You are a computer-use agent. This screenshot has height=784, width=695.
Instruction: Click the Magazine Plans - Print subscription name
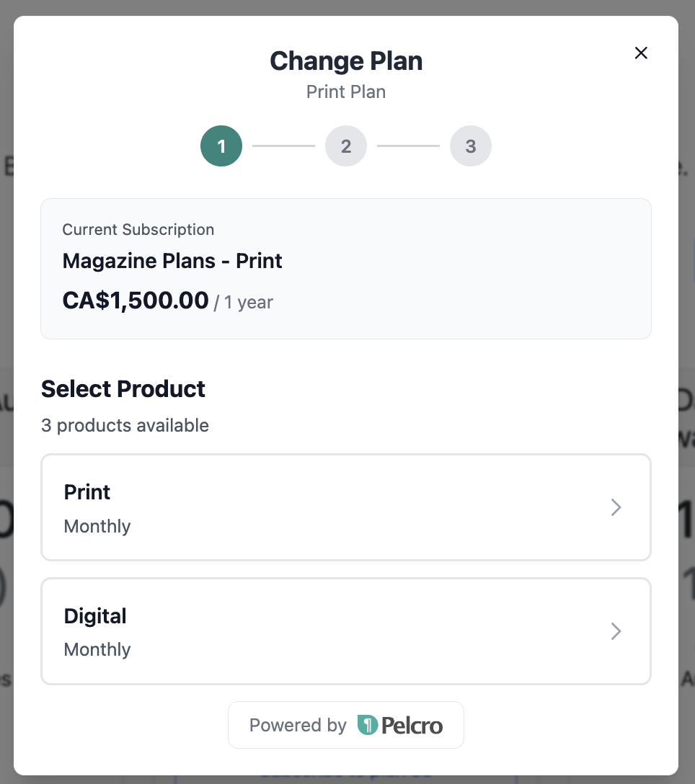click(172, 261)
